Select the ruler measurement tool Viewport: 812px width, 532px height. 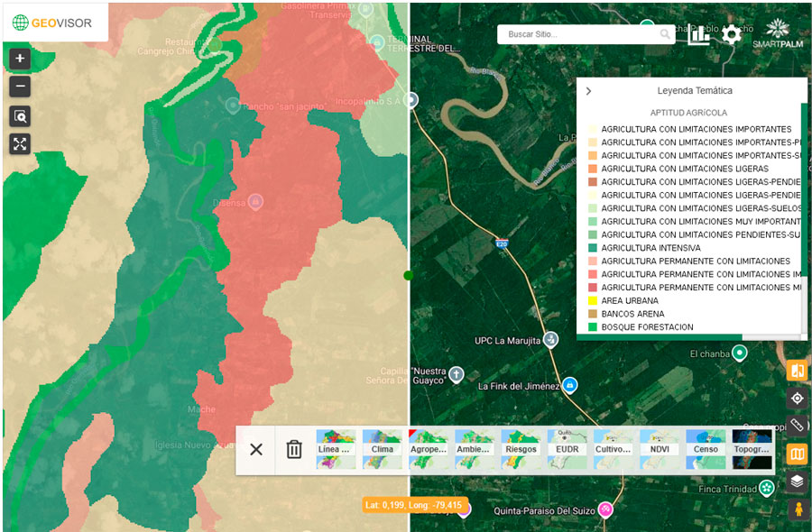(797, 426)
